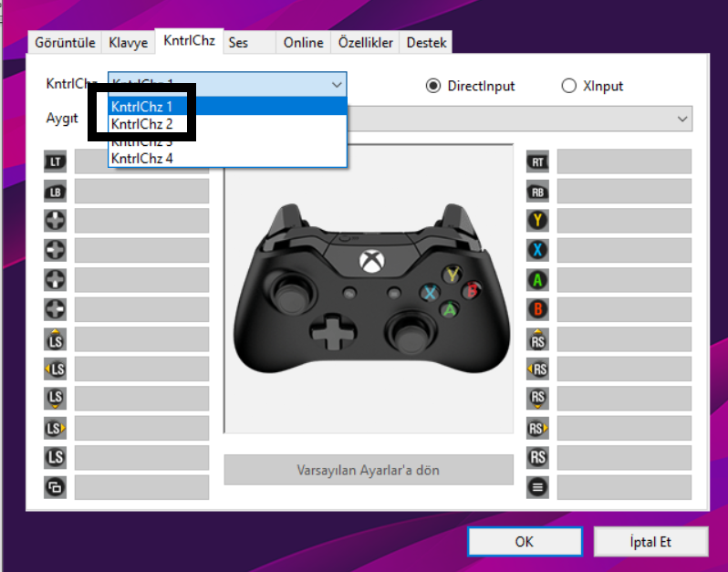Click the View button mapping field
Image resolution: width=728 pixels, height=572 pixels.
141,487
